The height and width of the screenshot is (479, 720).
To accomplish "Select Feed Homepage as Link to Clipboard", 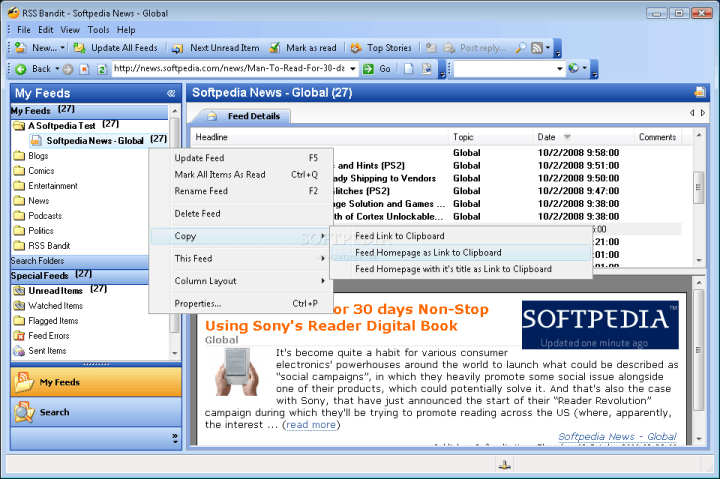I will pyautogui.click(x=461, y=253).
